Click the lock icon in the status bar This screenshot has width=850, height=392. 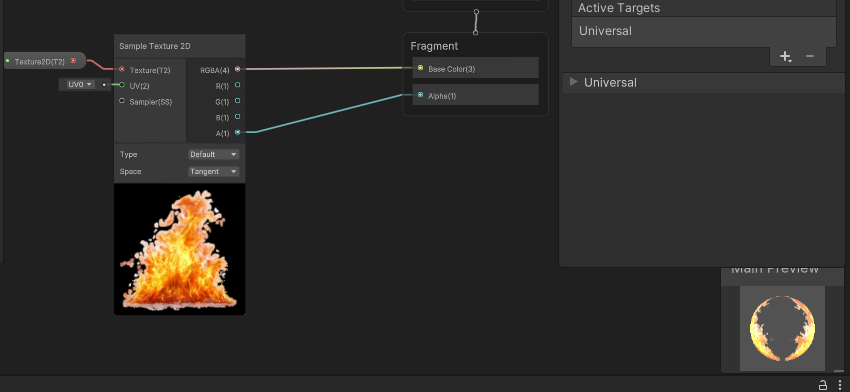coord(822,385)
